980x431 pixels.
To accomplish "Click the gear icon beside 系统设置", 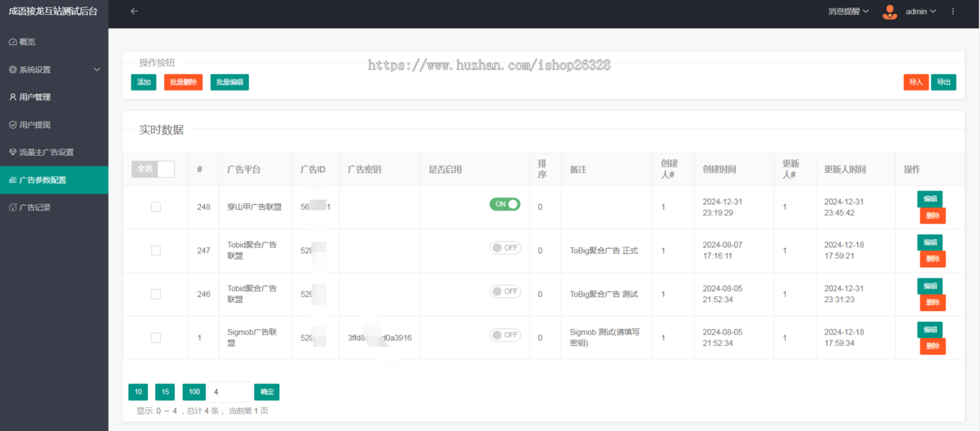I will point(12,69).
